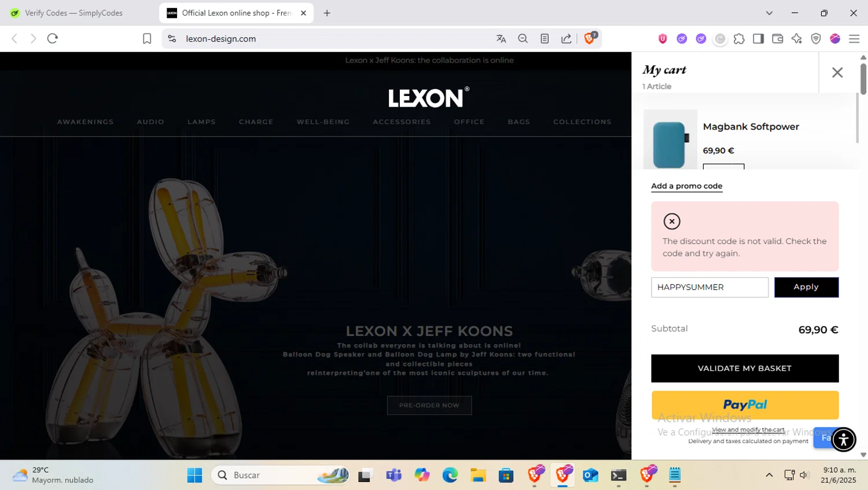
Task: Open the extensions puzzle icon
Action: pyautogui.click(x=739, y=39)
